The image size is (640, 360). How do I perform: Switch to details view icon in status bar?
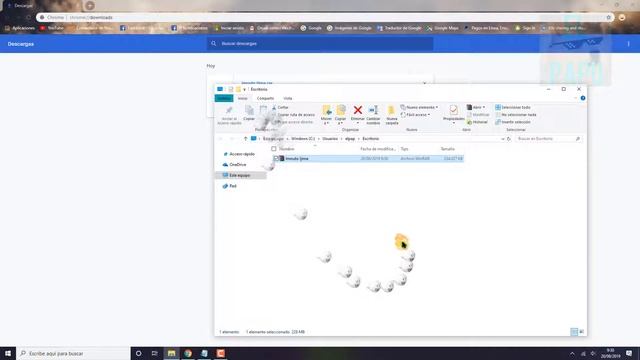(x=574, y=332)
